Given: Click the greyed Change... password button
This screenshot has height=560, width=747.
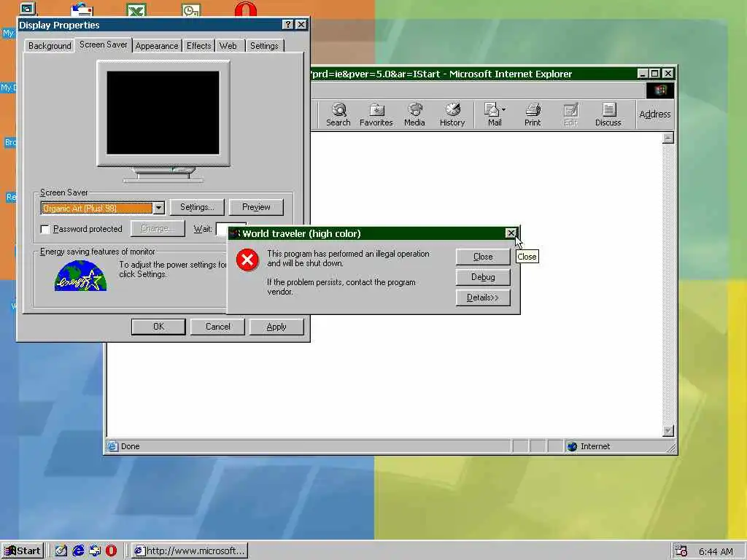Looking at the screenshot, I should pos(158,228).
